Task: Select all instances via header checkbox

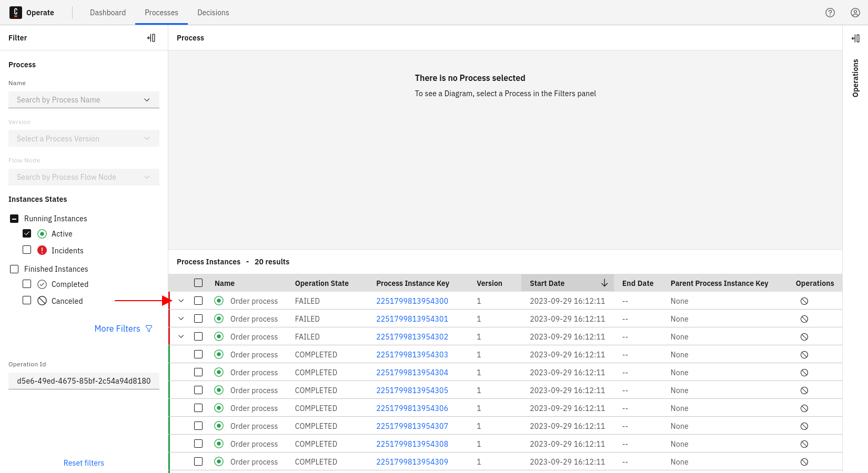Action: pos(198,283)
